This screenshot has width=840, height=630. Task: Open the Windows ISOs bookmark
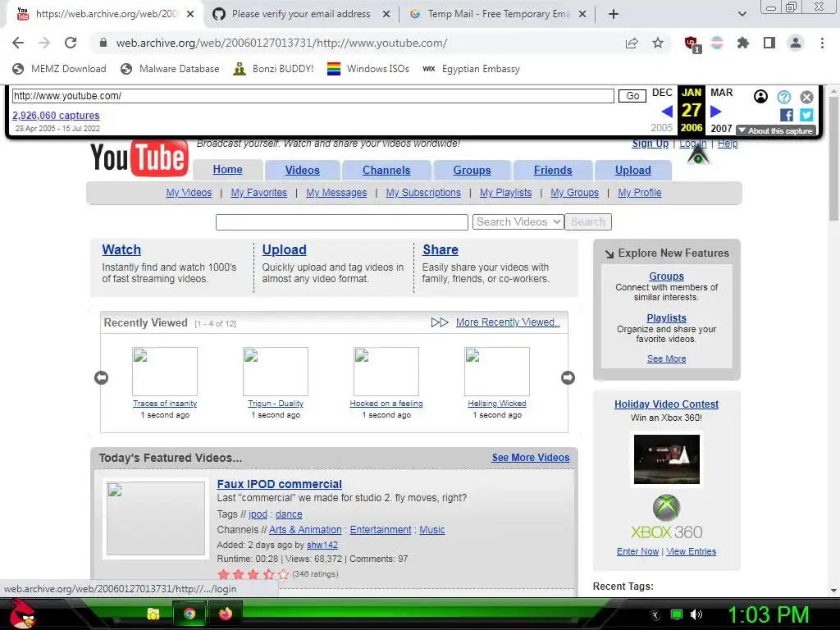pos(368,69)
